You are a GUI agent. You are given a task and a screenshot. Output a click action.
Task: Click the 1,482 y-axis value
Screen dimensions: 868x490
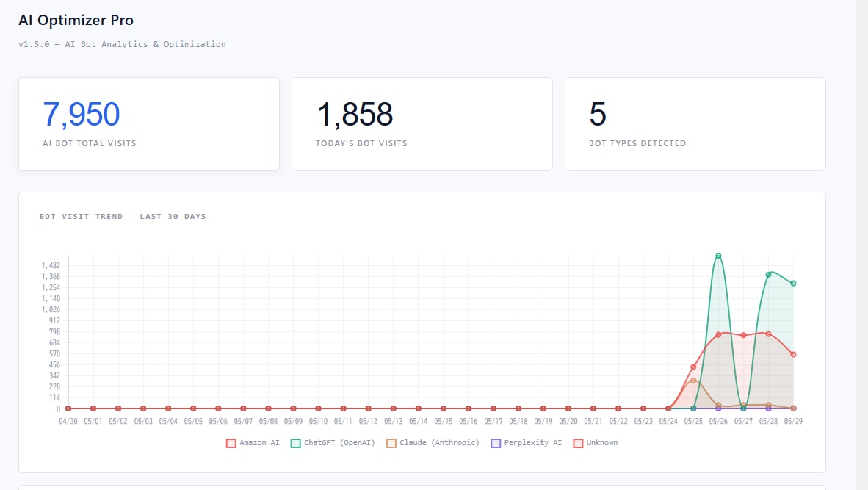51,266
